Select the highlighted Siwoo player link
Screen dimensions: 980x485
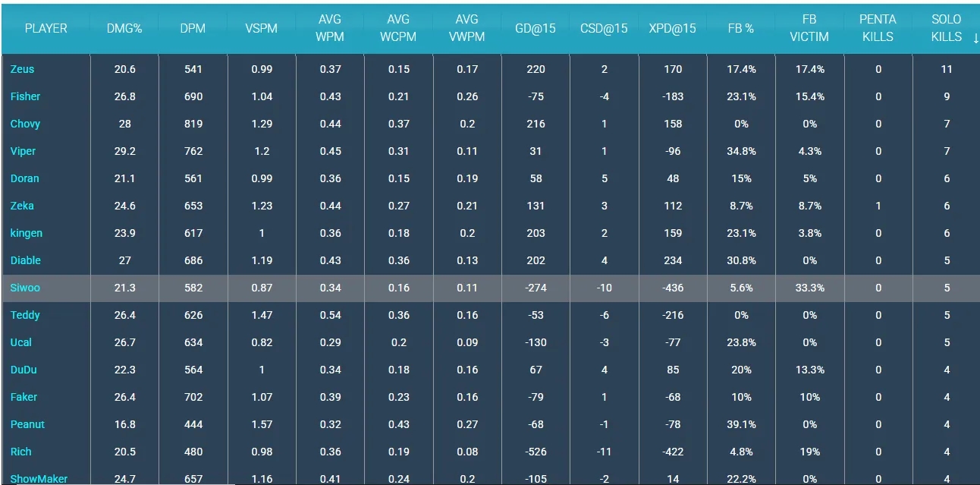coord(25,288)
